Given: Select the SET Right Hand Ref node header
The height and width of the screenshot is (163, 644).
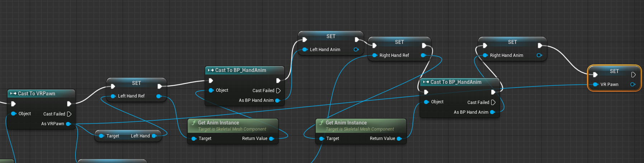Looking at the screenshot, I should coord(399,42).
